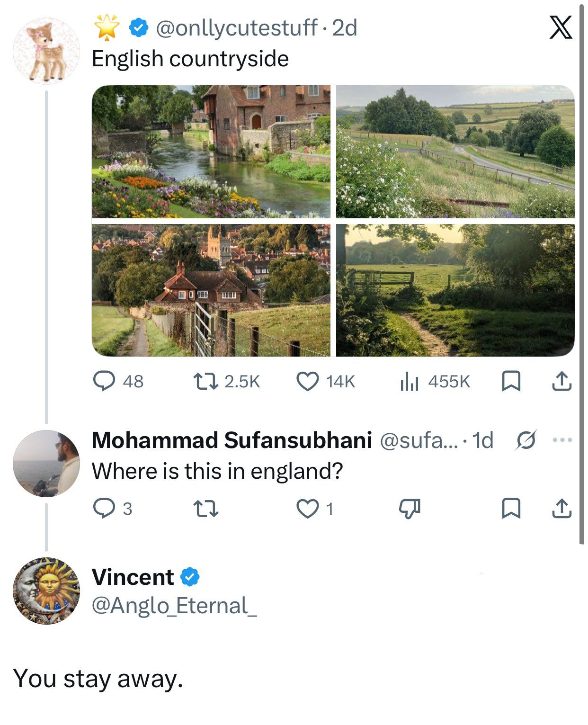Downvote Mohammad Sufansubhani's reply
Screen dimensions: 588x725
[x=410, y=509]
